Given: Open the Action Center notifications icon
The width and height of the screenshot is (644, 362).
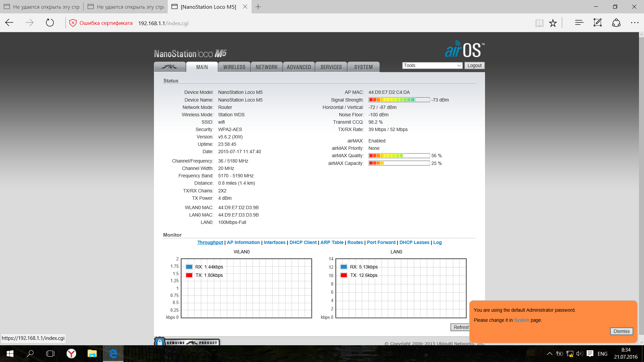Looking at the screenshot, I should coord(590,354).
